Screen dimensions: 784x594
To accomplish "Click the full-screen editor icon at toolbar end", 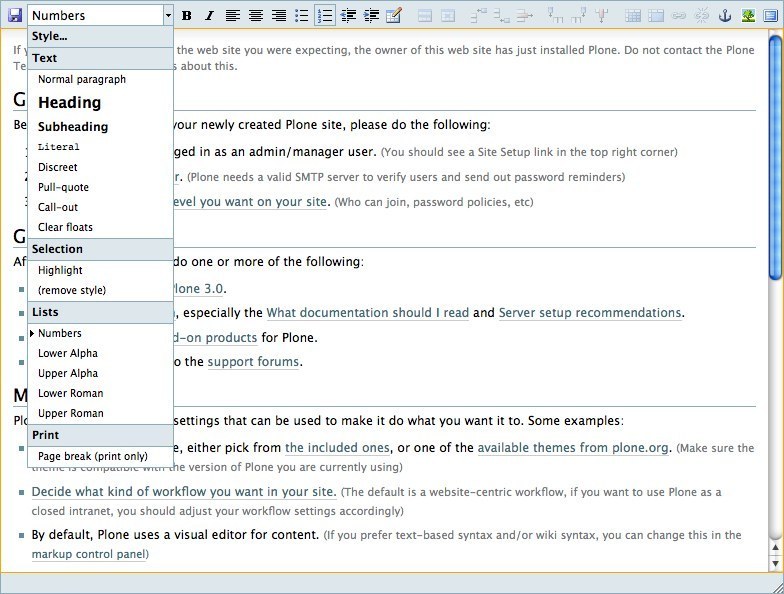I will 768,16.
